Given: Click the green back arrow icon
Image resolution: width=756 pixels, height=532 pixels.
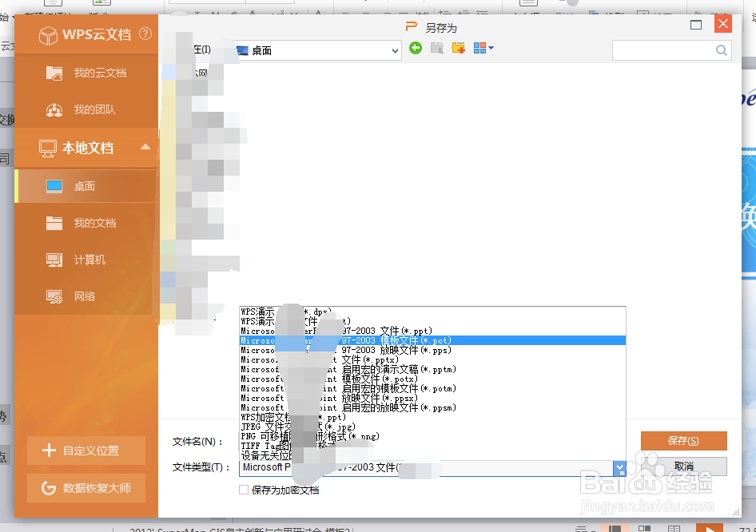Looking at the screenshot, I should (x=416, y=48).
